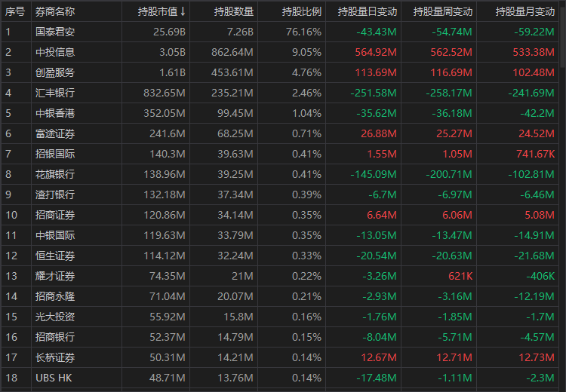Viewport: 566px width, 392px height.
Task: Select broker 招商永隆
Action: 55,296
